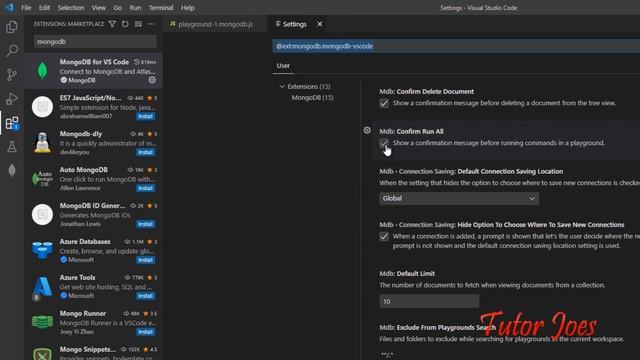The width and height of the screenshot is (640, 360).
Task: Open the View menu
Action: (98, 8)
